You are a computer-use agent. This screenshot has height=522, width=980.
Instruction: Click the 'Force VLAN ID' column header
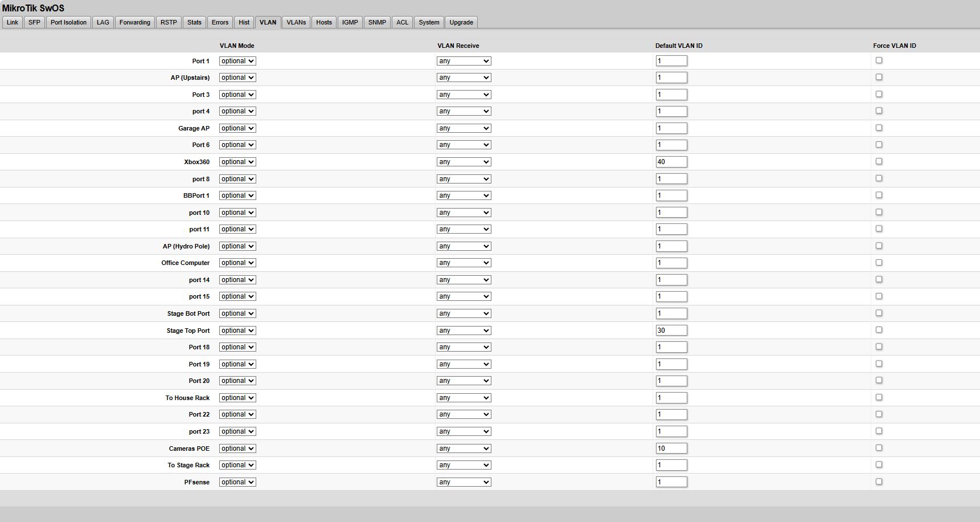pos(895,46)
